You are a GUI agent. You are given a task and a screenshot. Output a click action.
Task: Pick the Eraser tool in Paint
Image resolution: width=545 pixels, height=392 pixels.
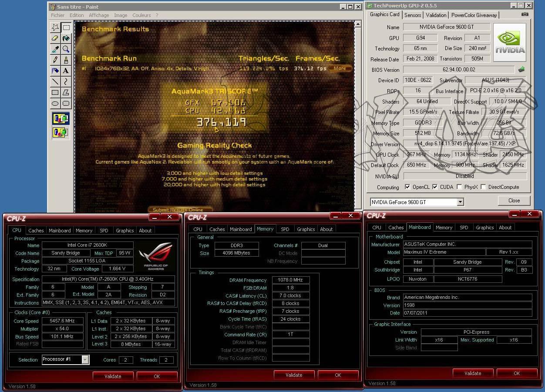(x=55, y=38)
